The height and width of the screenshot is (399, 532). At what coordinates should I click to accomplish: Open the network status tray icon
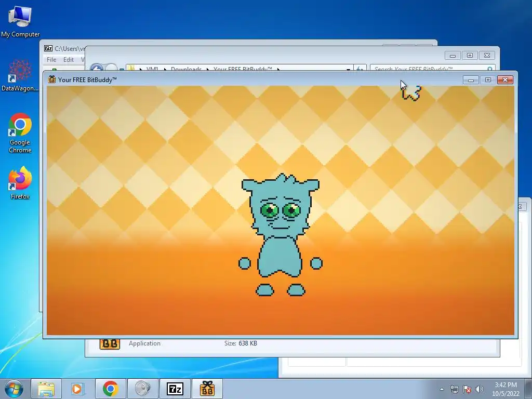(454, 389)
